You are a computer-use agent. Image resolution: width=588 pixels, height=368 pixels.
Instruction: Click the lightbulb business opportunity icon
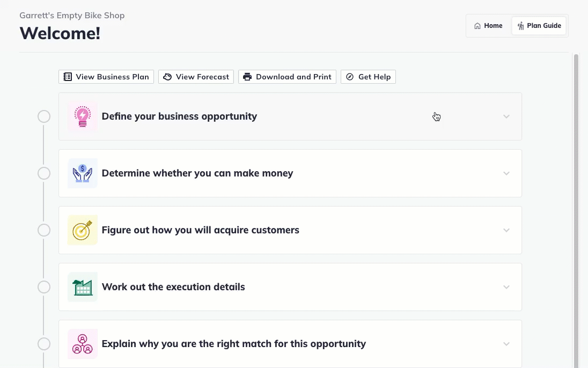point(83,116)
